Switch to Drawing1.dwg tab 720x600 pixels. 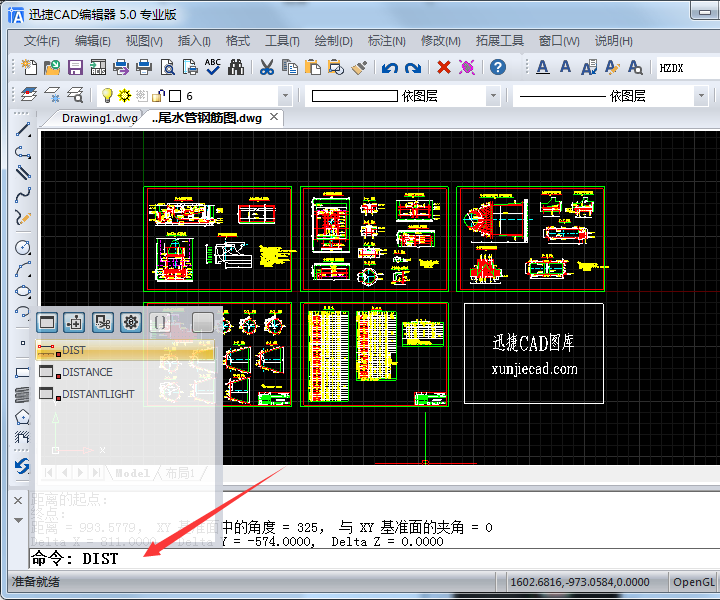point(100,118)
